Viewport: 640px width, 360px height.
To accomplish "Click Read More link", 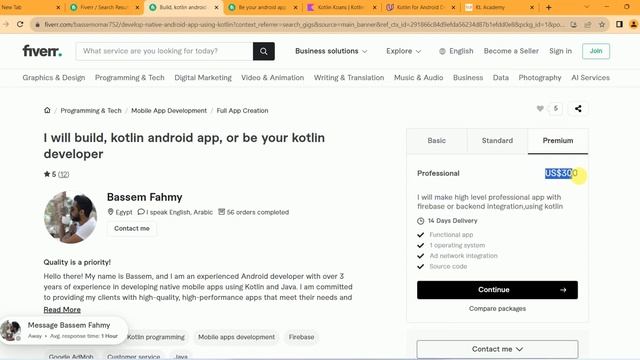I will (62, 310).
